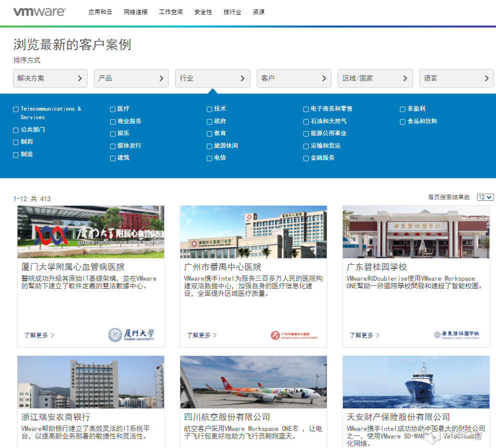Click the Country Garden School photo
Screen dimensions: 496x448
(416, 232)
